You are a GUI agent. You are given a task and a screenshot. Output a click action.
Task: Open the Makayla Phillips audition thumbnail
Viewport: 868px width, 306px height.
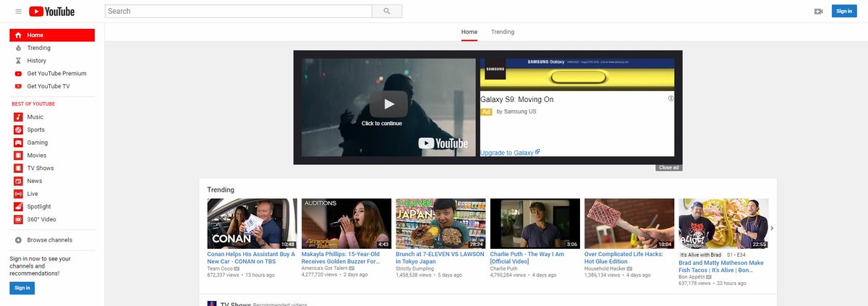click(x=346, y=224)
